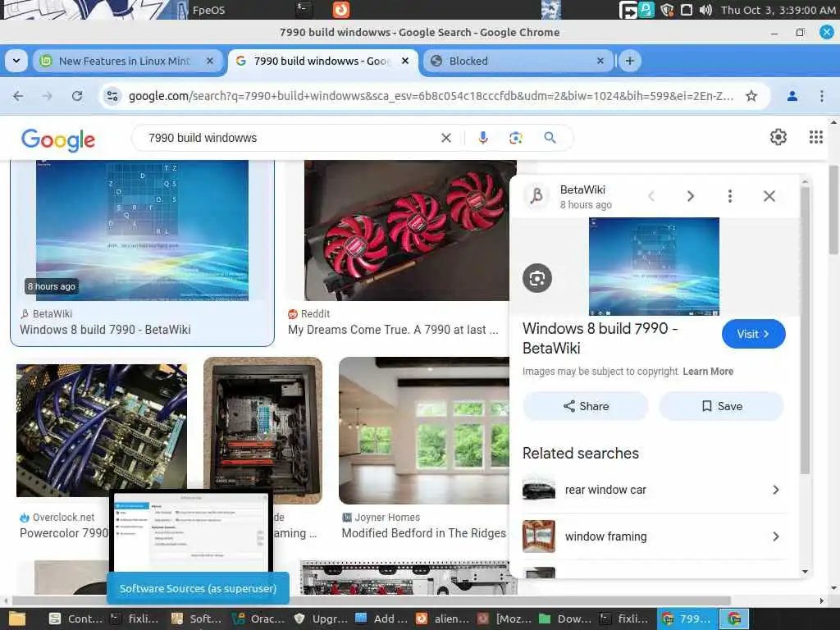Close the New Features in Linux Mint tab
The height and width of the screenshot is (630, 840).
coord(210,61)
